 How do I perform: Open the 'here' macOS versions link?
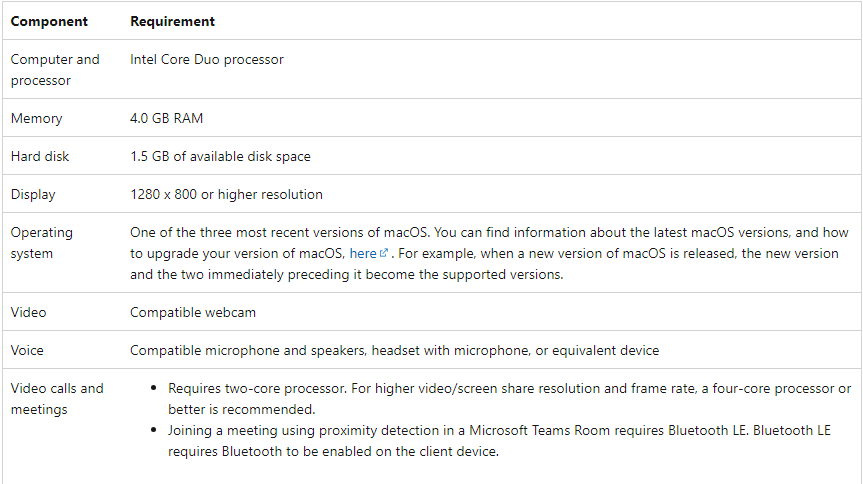pyautogui.click(x=363, y=253)
